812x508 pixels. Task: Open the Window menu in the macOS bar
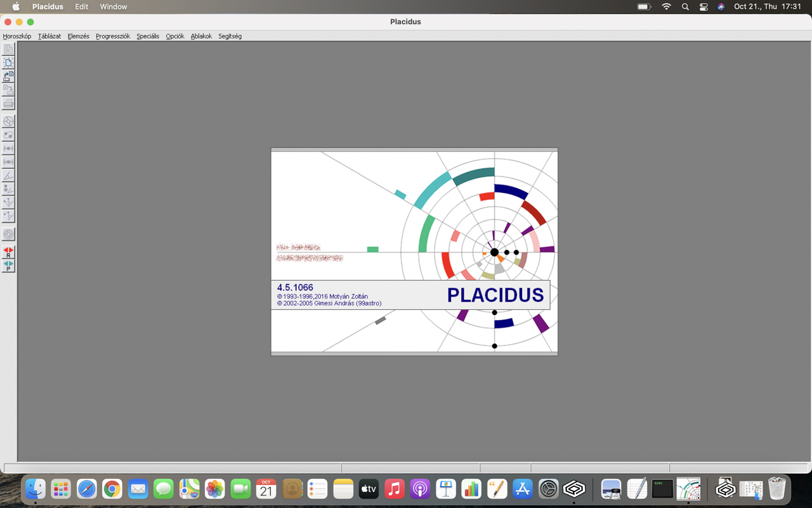tap(114, 6)
